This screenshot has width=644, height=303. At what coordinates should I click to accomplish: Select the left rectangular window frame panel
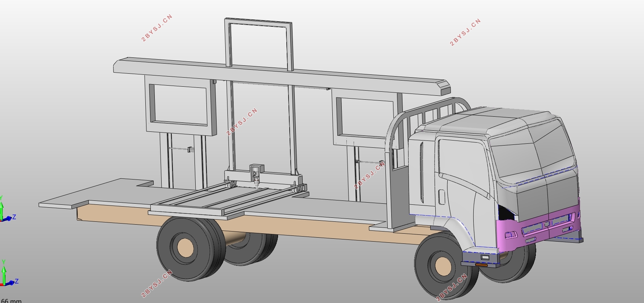pyautogui.click(x=180, y=105)
